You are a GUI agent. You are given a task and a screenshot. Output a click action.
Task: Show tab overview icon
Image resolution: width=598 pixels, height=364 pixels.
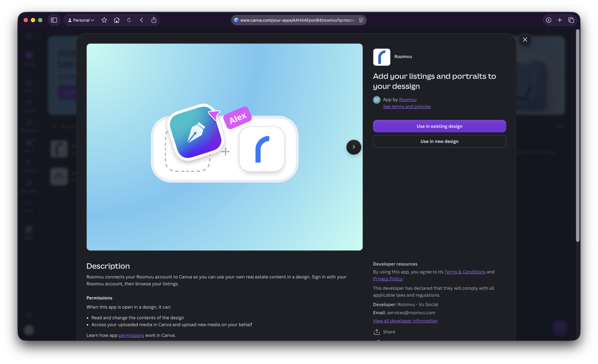(571, 20)
